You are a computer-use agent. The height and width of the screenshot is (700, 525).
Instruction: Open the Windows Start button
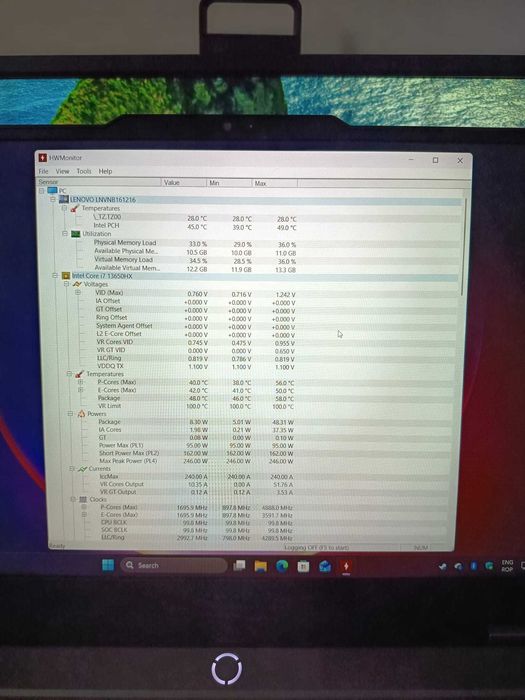pos(108,565)
